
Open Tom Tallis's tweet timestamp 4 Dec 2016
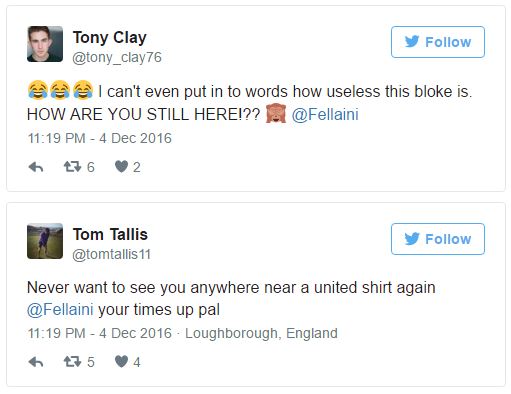135,333
